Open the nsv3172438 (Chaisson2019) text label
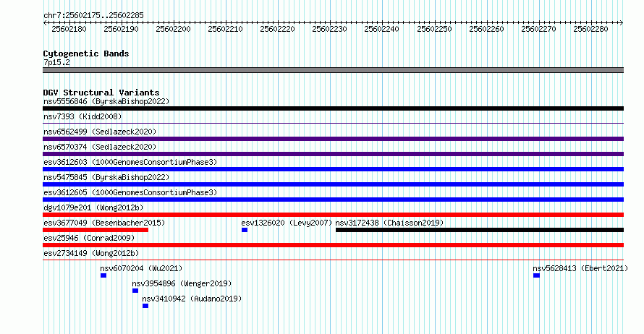Image resolution: width=644 pixels, height=334 pixels. point(389,223)
